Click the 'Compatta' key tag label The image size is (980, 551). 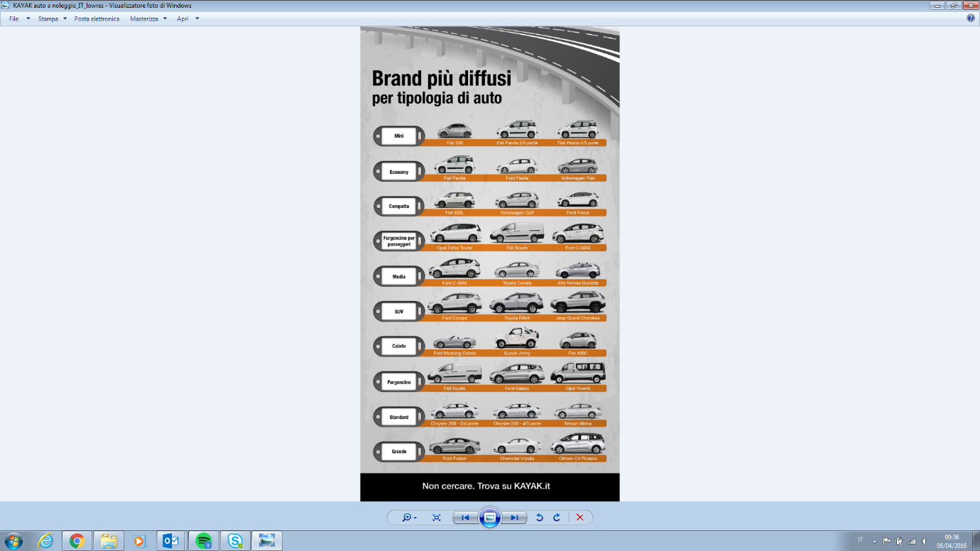[399, 207]
